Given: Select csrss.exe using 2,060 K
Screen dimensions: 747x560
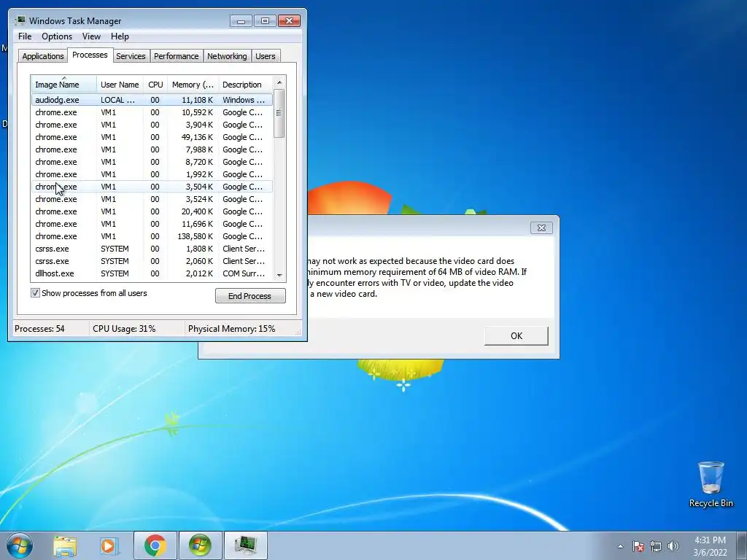Looking at the screenshot, I should (x=152, y=261).
